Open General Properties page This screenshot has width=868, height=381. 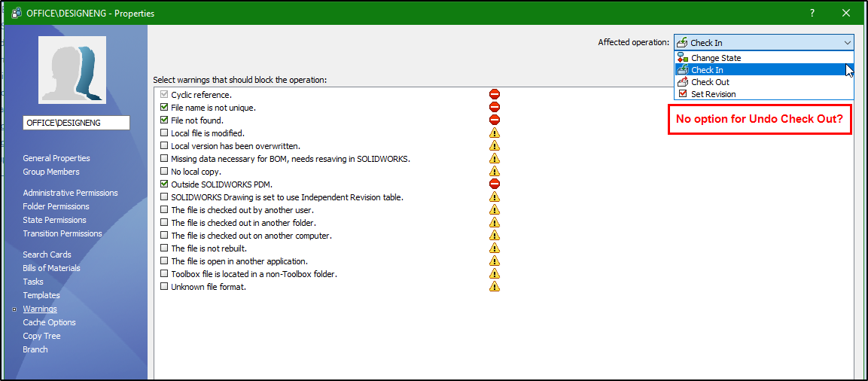click(x=56, y=158)
